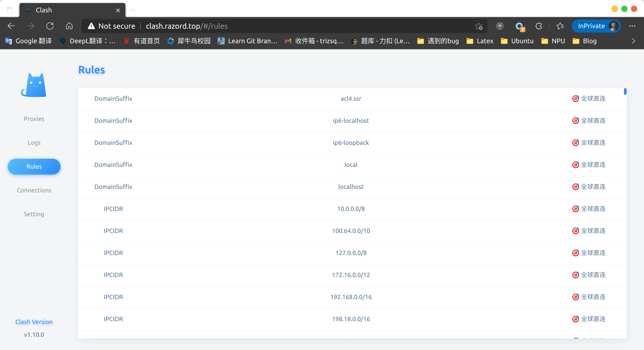Add page to favorites star icon
This screenshot has width=644, height=350.
point(478,26)
